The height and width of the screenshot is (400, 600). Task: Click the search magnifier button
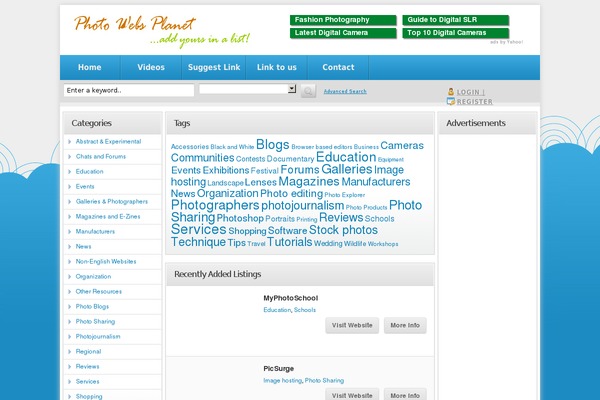pos(308,91)
